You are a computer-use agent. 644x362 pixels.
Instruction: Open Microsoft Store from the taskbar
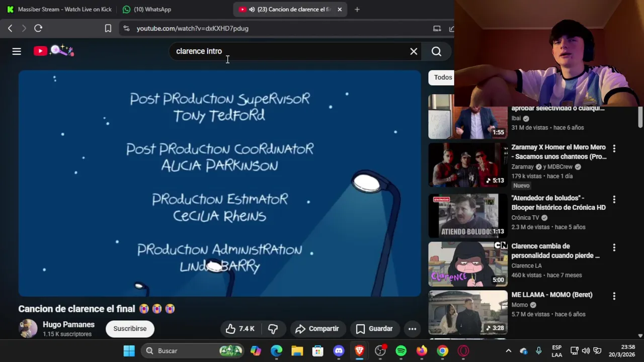318,351
